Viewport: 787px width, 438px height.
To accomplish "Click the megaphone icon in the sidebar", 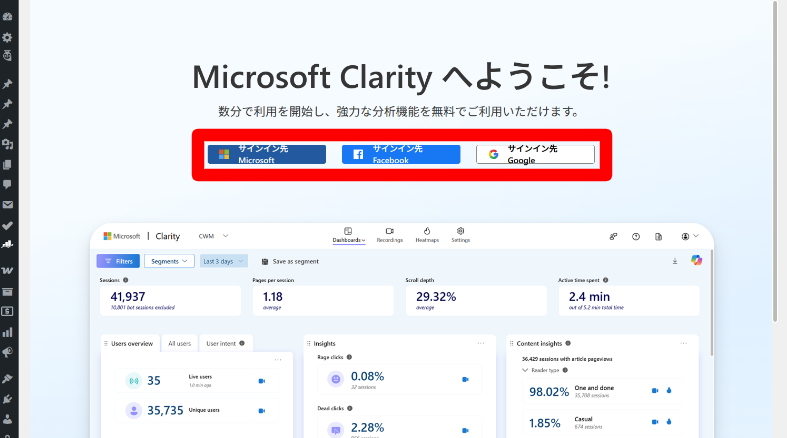I will [x=7, y=353].
